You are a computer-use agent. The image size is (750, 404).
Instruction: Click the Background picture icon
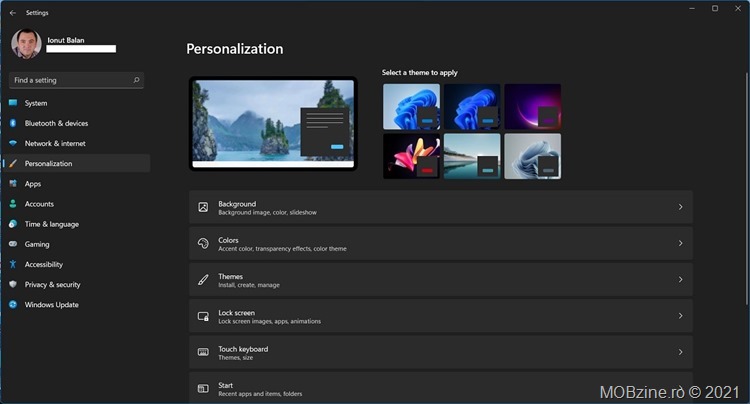coord(203,207)
